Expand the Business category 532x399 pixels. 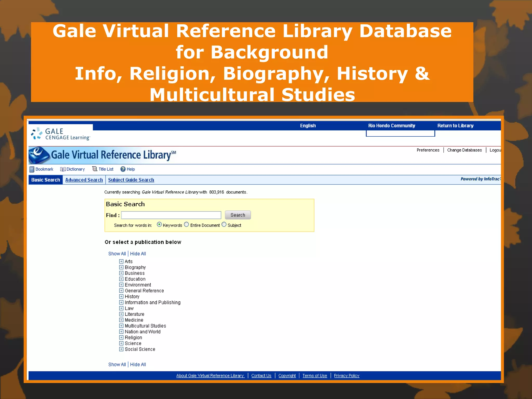click(x=121, y=273)
